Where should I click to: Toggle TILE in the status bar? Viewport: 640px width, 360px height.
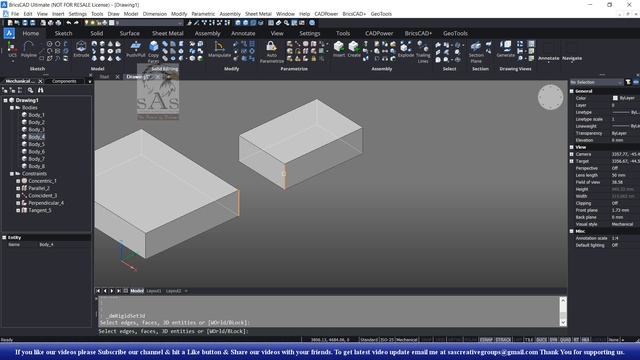pos(529,340)
